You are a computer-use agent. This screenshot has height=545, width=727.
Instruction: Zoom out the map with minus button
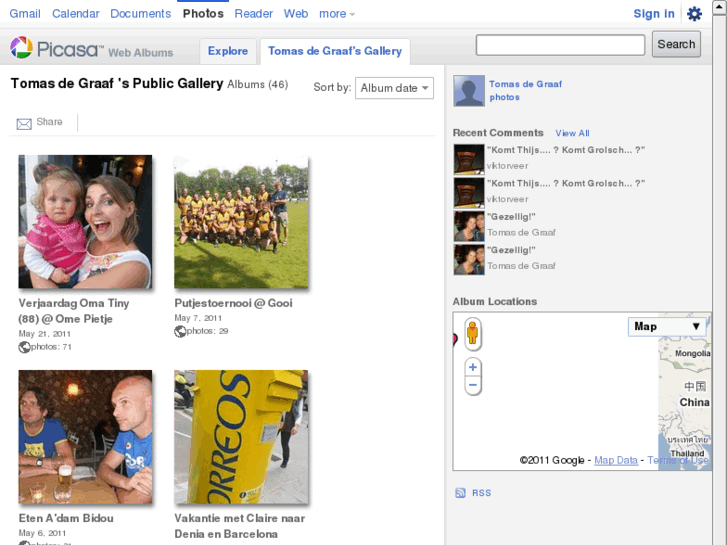point(472,385)
